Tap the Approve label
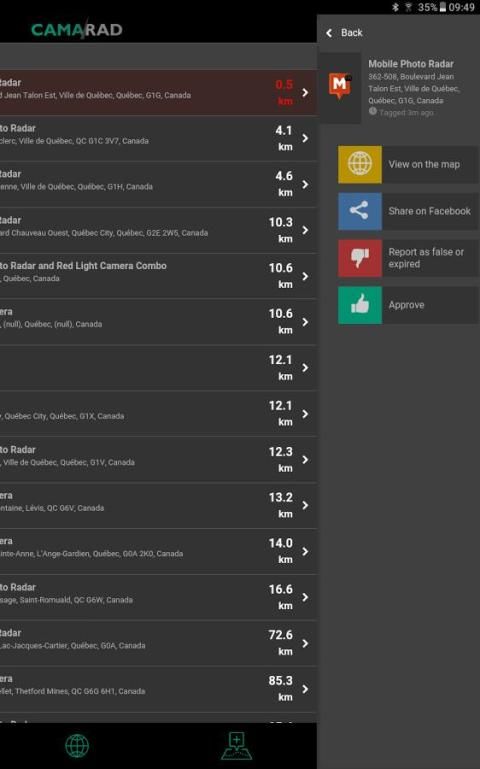This screenshot has height=769, width=480. click(406, 305)
